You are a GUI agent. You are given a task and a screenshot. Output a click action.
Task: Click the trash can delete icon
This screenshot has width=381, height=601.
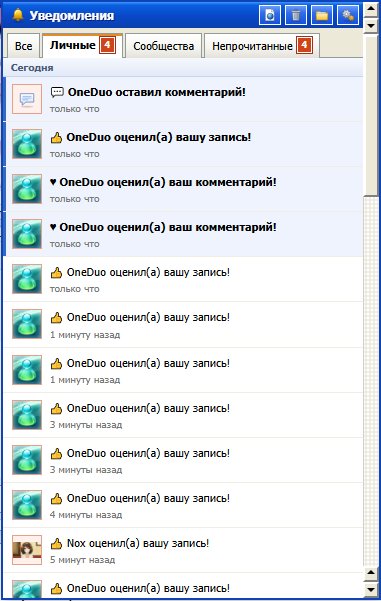[296, 15]
